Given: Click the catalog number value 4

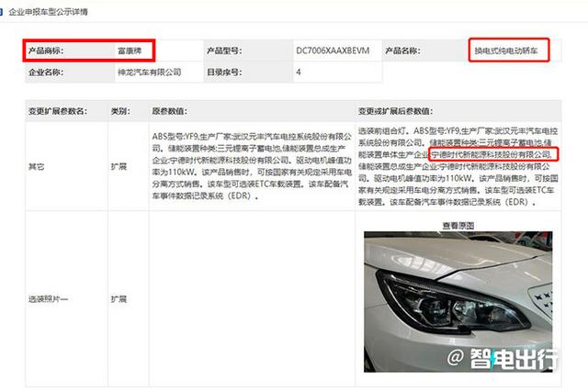Looking at the screenshot, I should click(298, 72).
